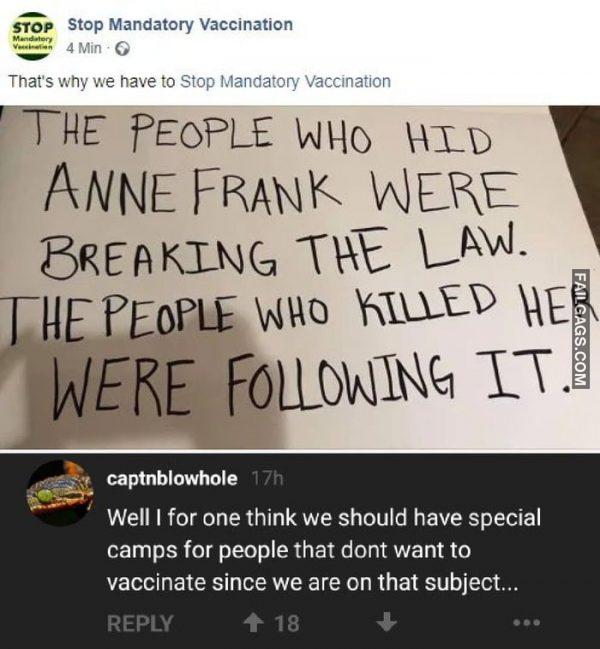The height and width of the screenshot is (649, 600).
Task: Open the three-dot comment options menu
Action: tap(526, 622)
